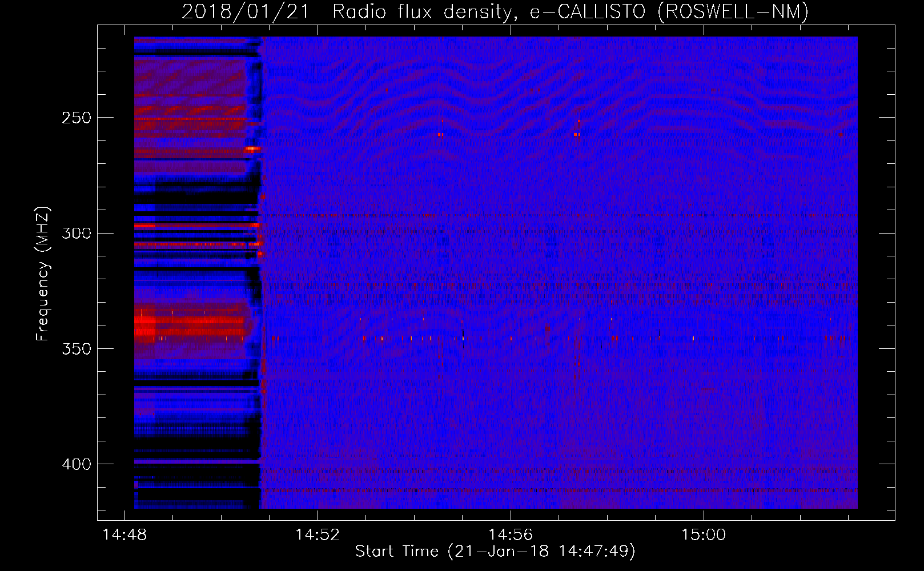Select the 250 frequency tick label
This screenshot has width=924, height=571.
pyautogui.click(x=77, y=118)
